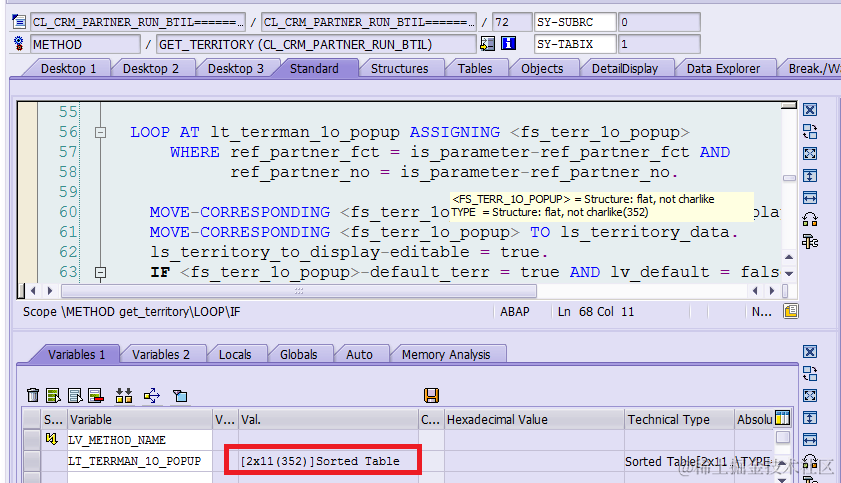Open the DetailDisplay tab
The image size is (841, 483).
625,69
